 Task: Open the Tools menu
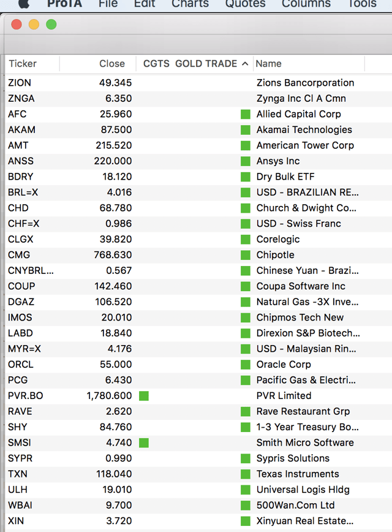(362, 4)
